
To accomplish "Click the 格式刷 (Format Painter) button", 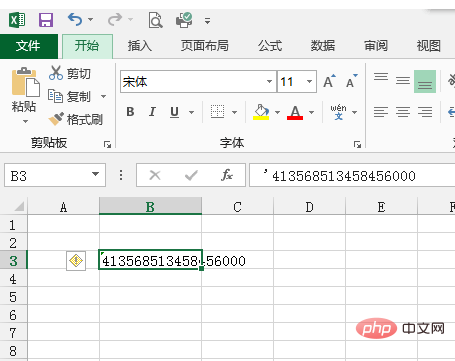I will [x=76, y=119].
